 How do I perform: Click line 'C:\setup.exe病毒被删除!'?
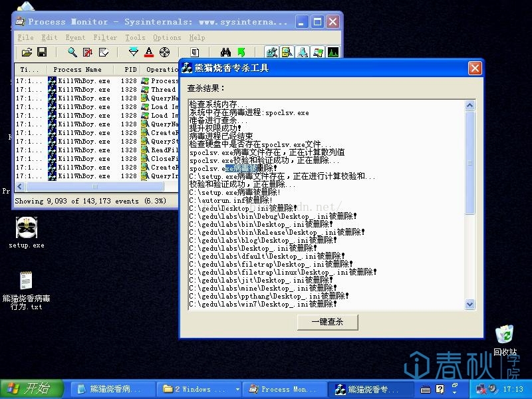pos(235,192)
